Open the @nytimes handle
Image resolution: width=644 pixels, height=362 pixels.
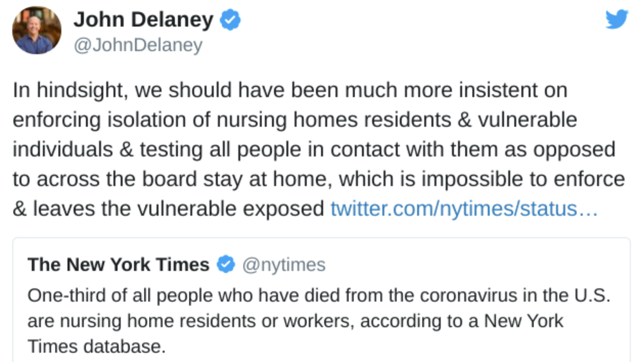284,265
